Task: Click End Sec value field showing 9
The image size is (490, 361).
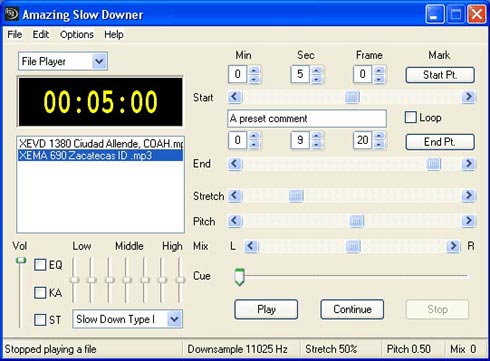Action: click(x=300, y=140)
